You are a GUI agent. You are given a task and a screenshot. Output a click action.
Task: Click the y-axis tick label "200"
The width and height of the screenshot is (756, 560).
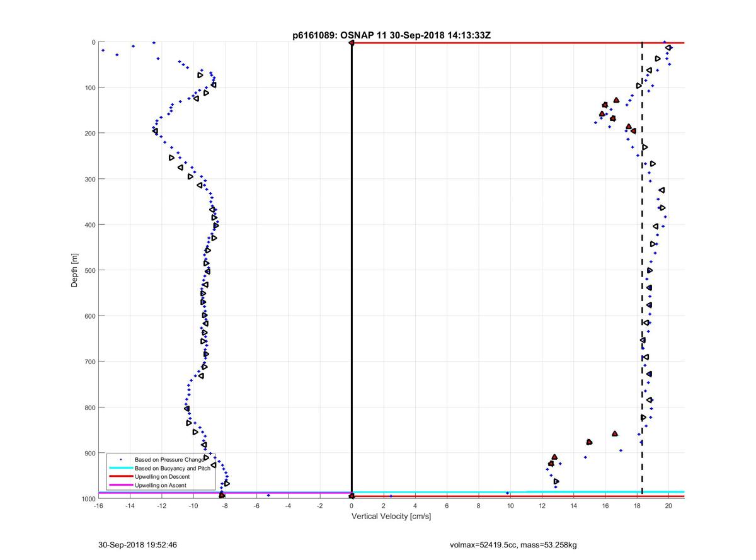tap(89, 134)
